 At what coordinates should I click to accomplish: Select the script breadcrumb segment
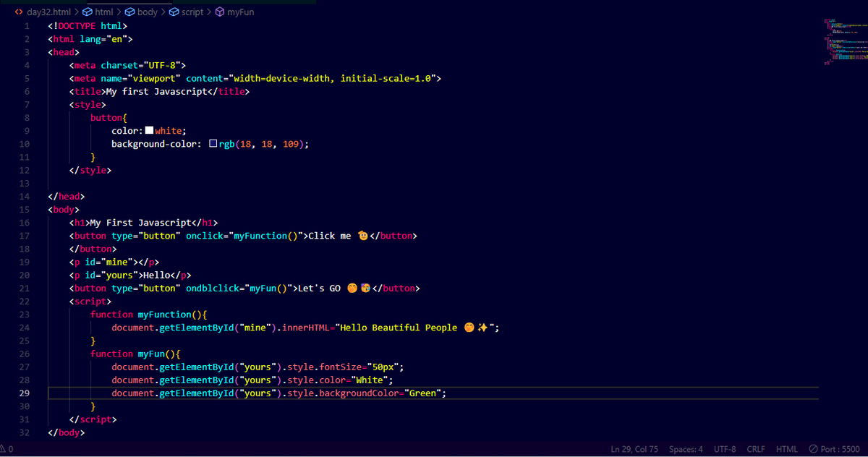[x=187, y=12]
